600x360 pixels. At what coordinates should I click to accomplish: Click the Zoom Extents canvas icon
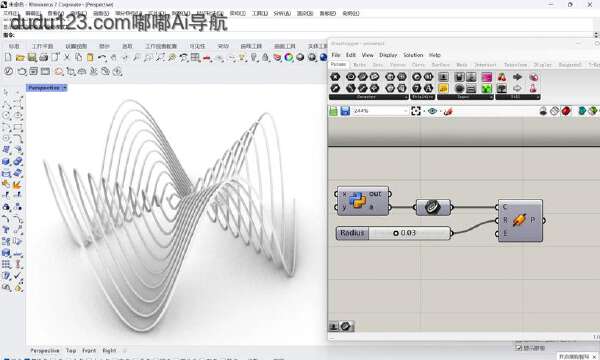416,111
